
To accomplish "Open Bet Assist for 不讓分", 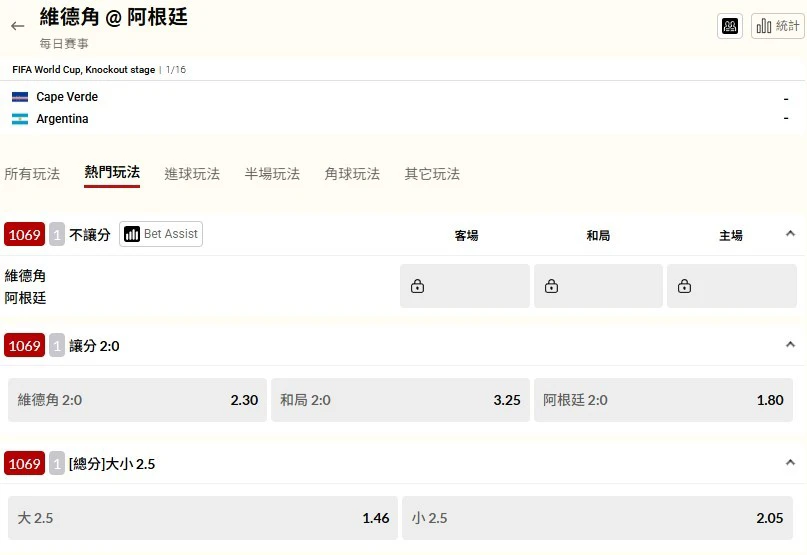I will click(161, 234).
